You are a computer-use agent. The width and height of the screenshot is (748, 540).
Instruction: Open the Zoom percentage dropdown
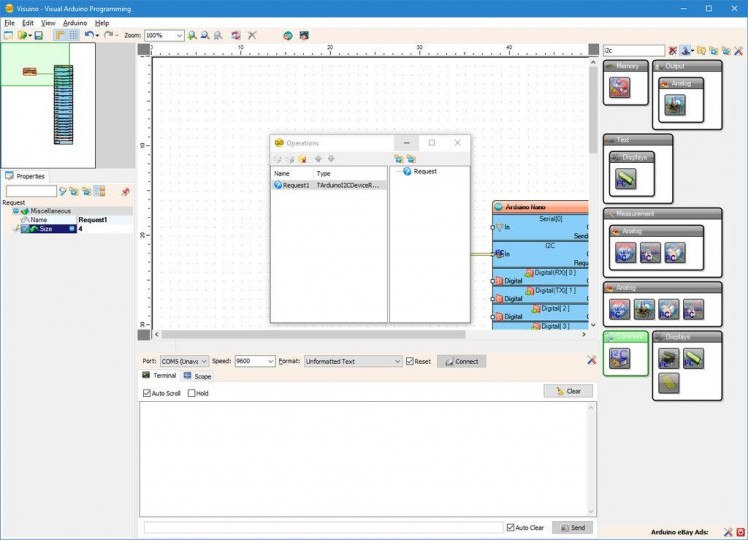coord(179,35)
